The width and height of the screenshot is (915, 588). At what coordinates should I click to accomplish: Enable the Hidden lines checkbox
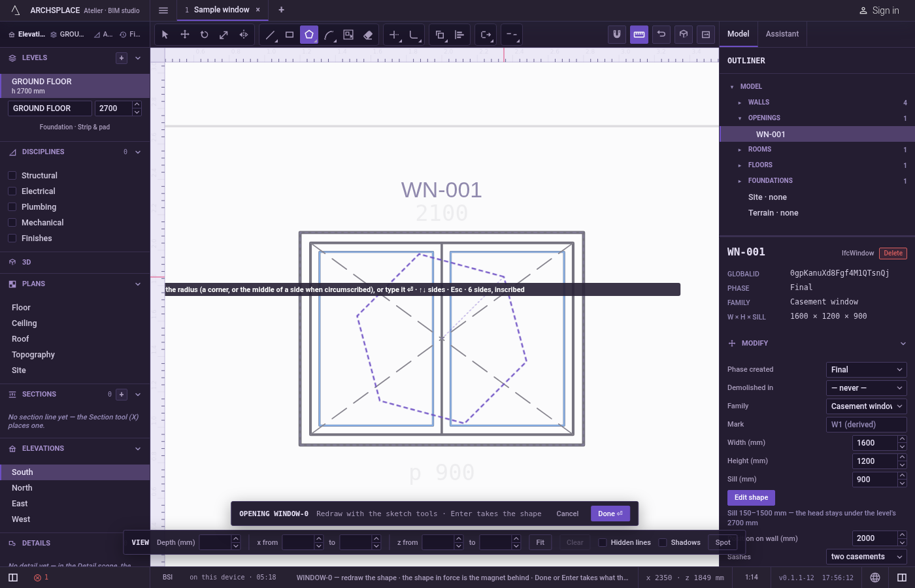click(603, 542)
